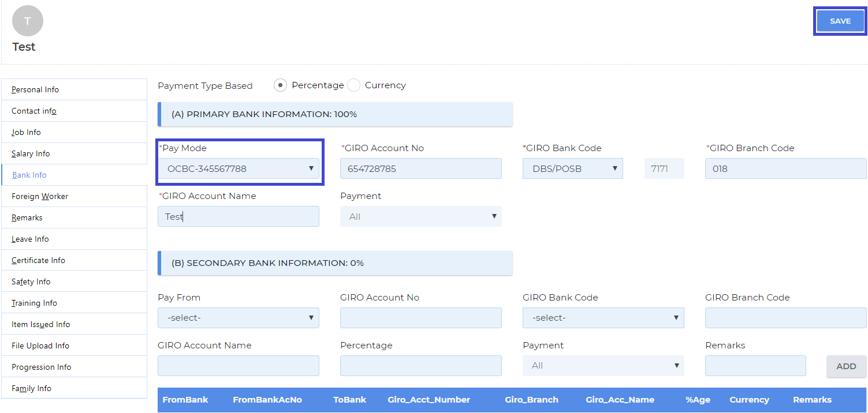The width and height of the screenshot is (868, 413).
Task: Click the Giro_Branch column header
Action: [x=531, y=400]
